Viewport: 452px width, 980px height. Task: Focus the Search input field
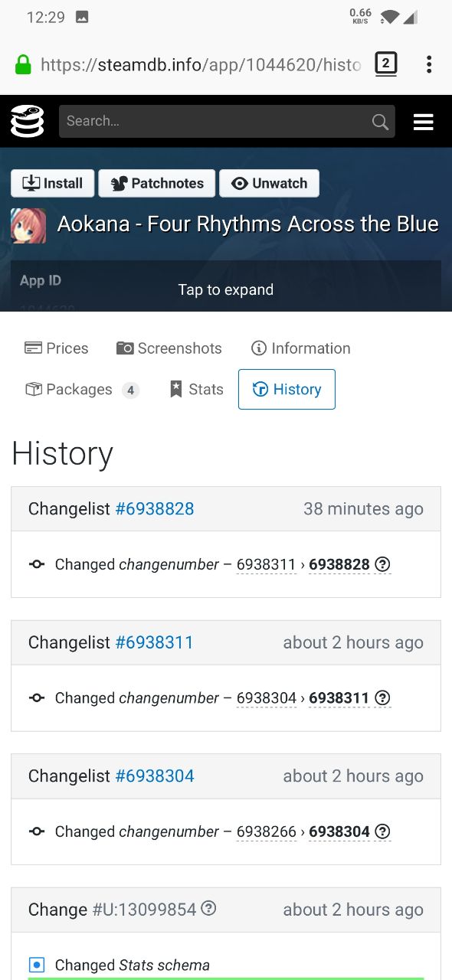tap(215, 121)
